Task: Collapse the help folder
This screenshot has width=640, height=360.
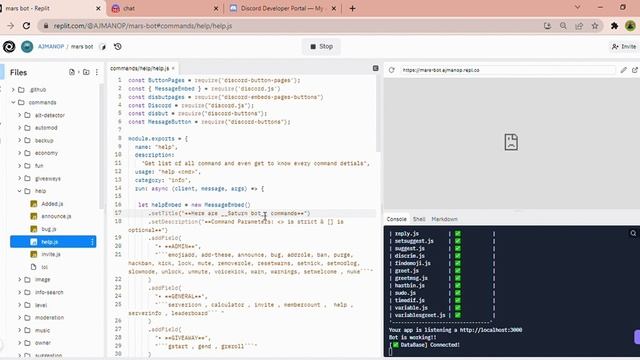Action: (x=19, y=191)
